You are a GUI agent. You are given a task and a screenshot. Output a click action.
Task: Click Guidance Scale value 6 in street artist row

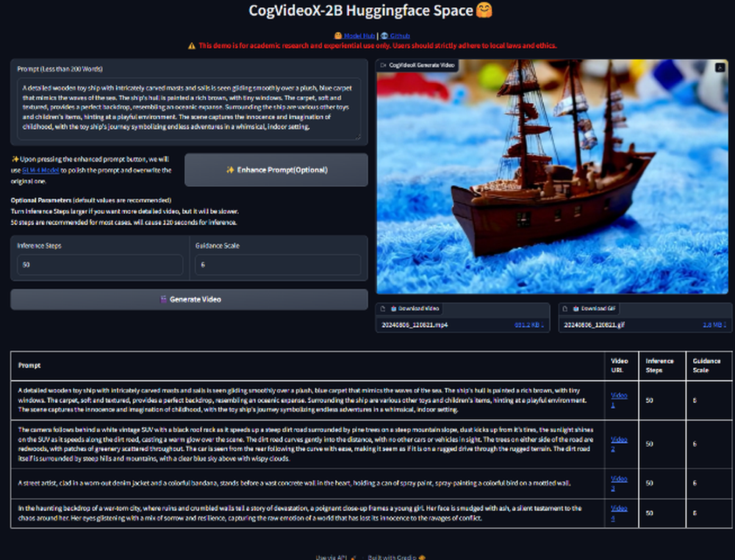tap(695, 483)
